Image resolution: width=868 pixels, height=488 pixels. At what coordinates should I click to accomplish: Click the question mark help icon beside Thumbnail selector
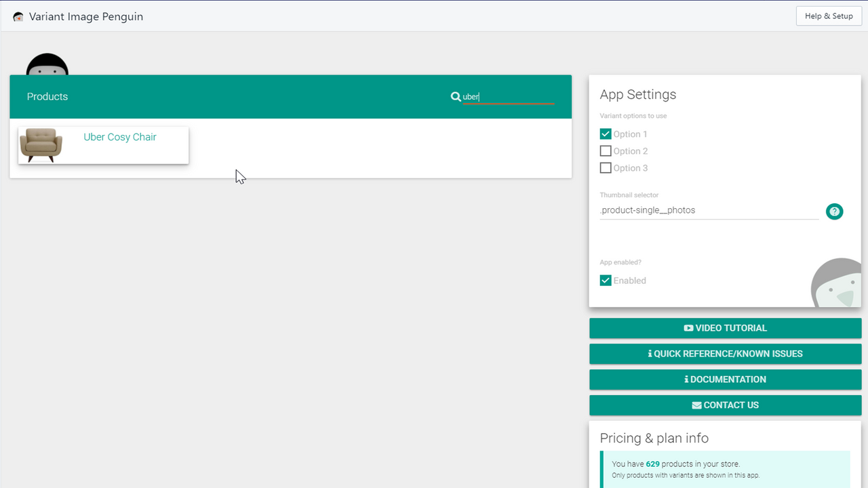(x=834, y=211)
